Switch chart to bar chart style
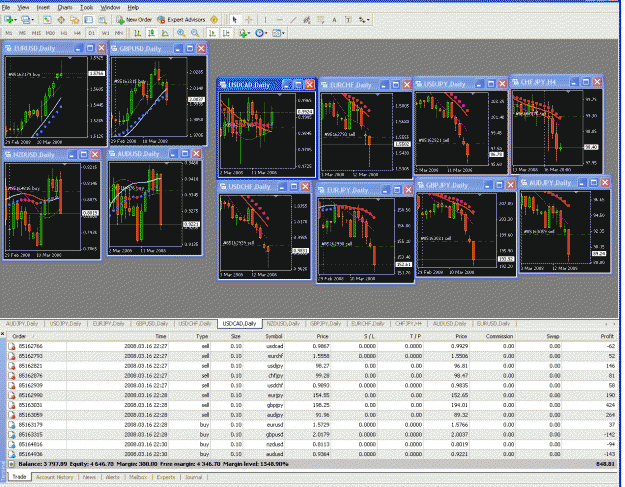 pos(138,33)
